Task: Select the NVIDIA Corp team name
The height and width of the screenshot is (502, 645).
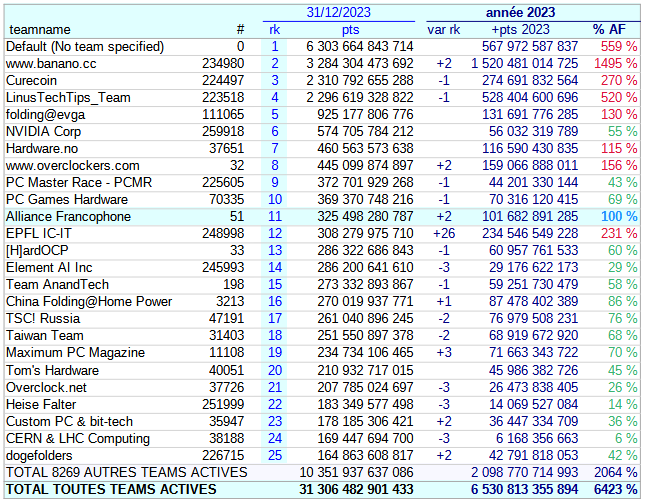Action: tap(44, 131)
